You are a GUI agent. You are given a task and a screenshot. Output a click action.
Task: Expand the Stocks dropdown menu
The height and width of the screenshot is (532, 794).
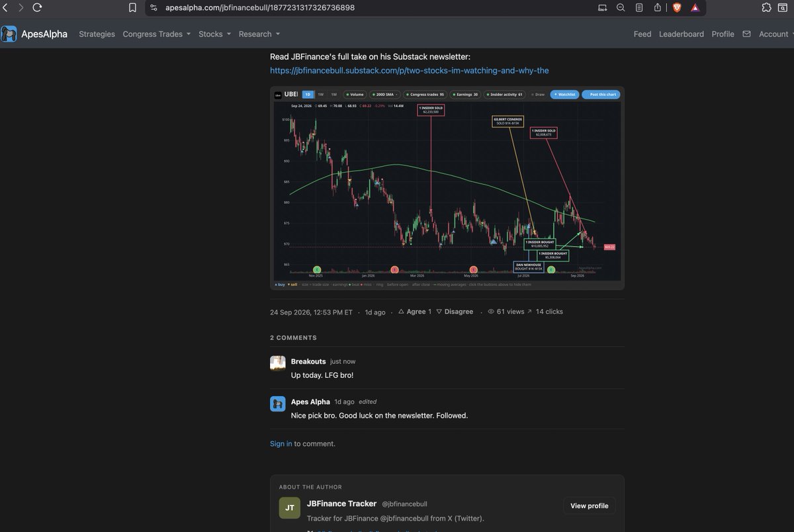coord(214,34)
